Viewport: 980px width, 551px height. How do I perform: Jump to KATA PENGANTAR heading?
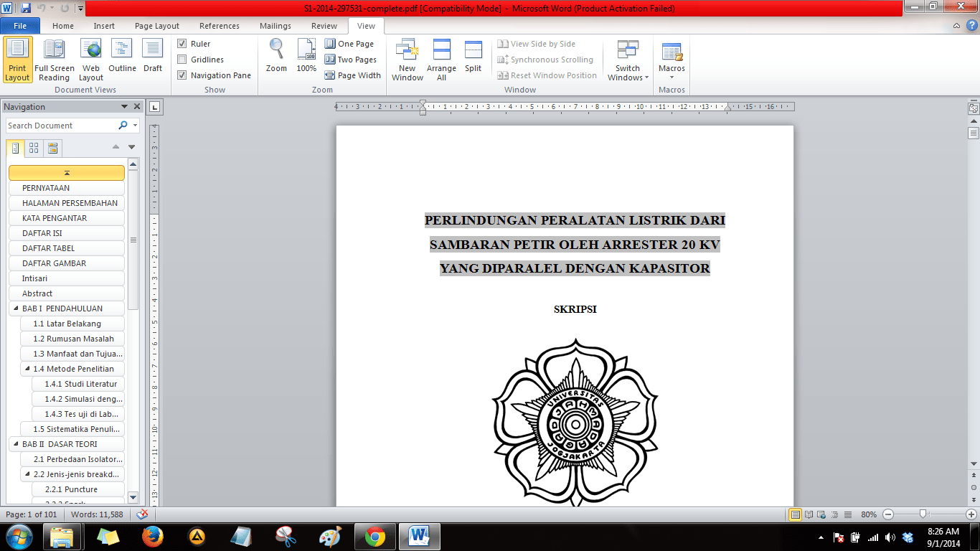click(x=67, y=218)
